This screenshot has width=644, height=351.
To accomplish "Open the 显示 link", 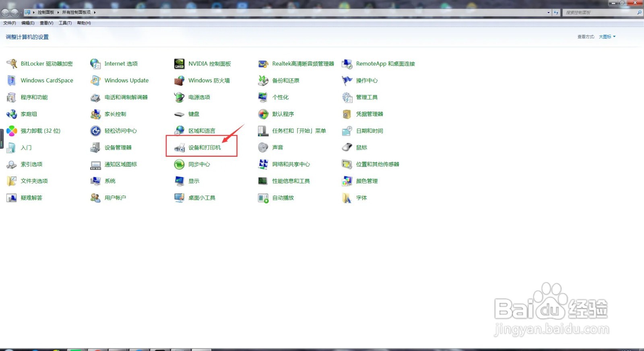I will tap(194, 181).
